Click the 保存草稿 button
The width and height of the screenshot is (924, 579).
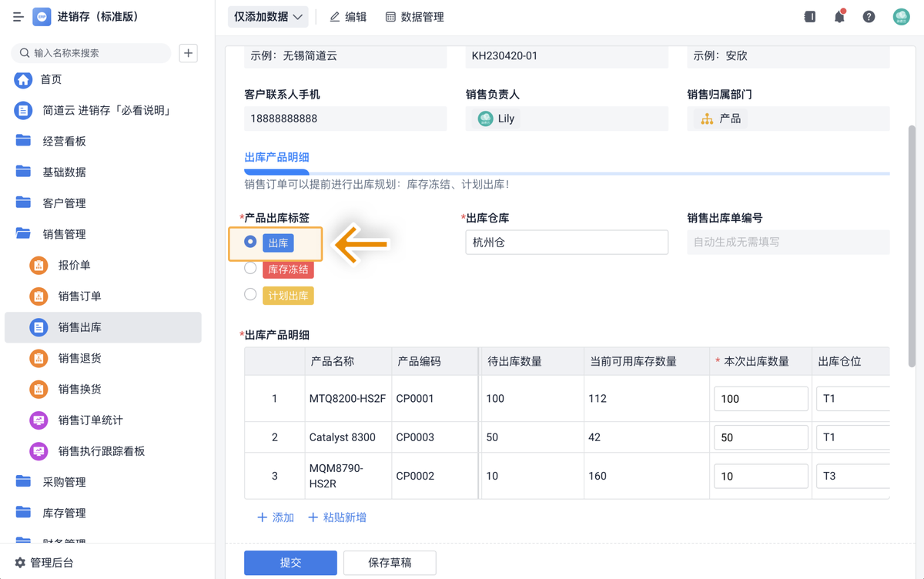(x=390, y=563)
